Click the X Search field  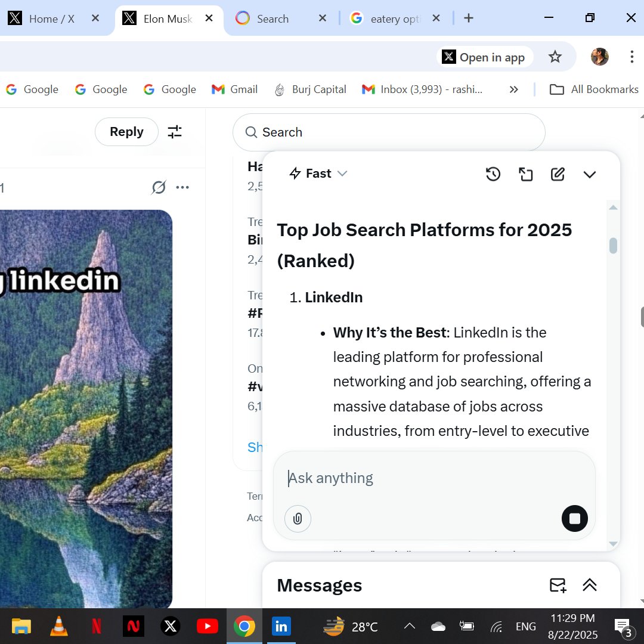(389, 132)
